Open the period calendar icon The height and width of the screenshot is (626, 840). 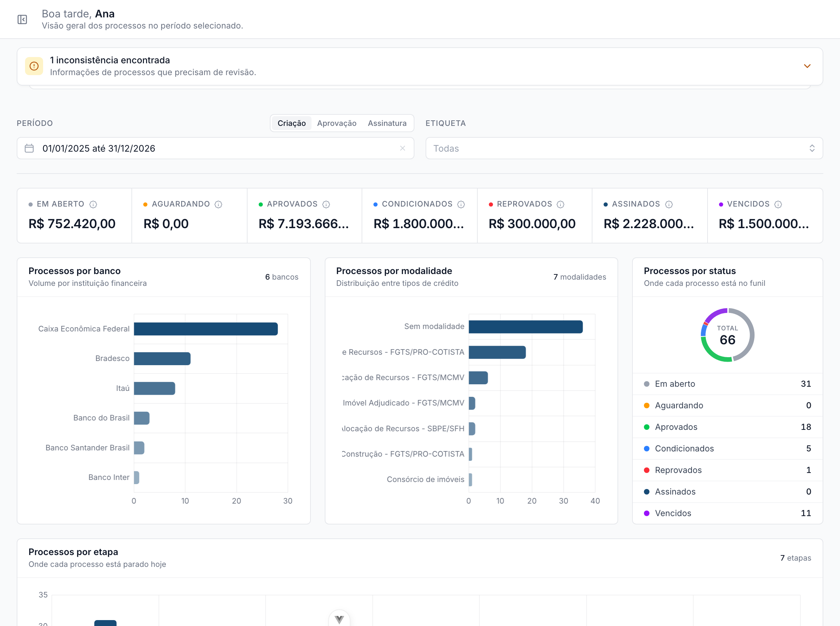point(29,148)
